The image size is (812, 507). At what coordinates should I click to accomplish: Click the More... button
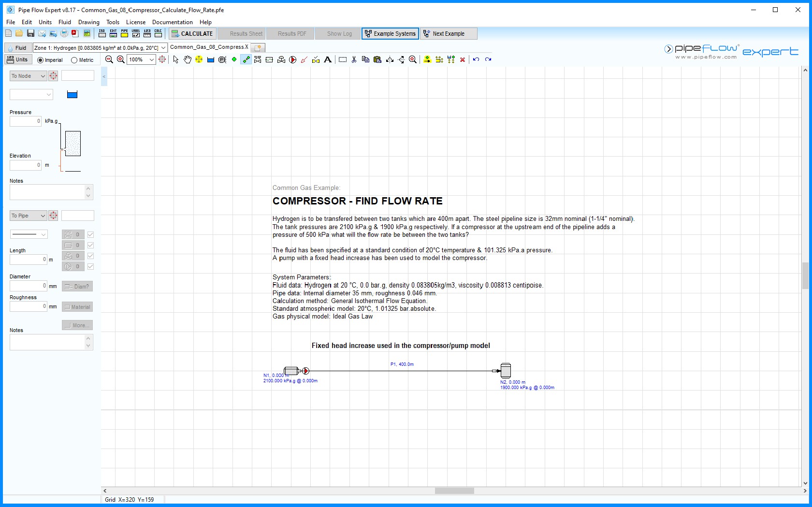click(77, 325)
